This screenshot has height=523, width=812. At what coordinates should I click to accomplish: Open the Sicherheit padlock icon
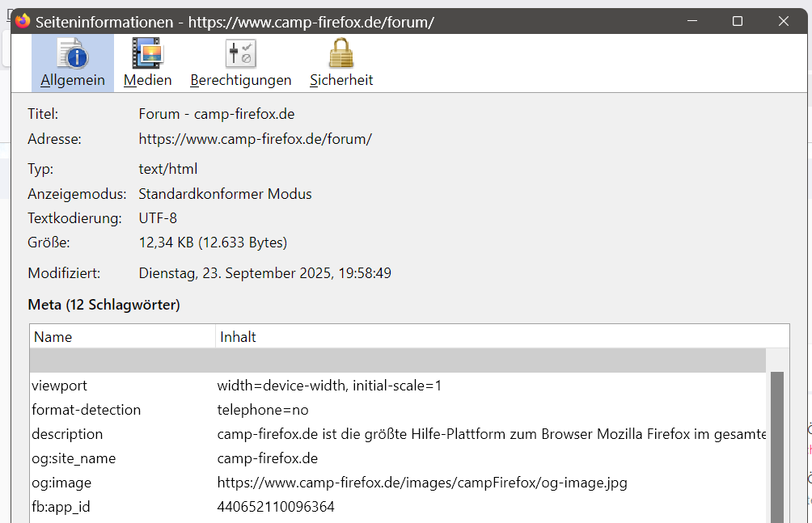[x=341, y=54]
